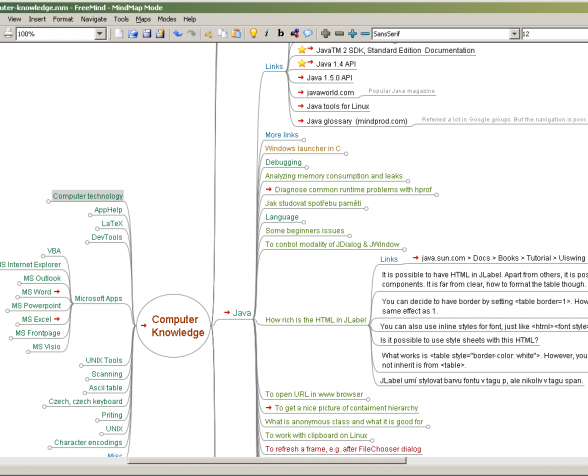Toggle bold formatting icon

280,33
